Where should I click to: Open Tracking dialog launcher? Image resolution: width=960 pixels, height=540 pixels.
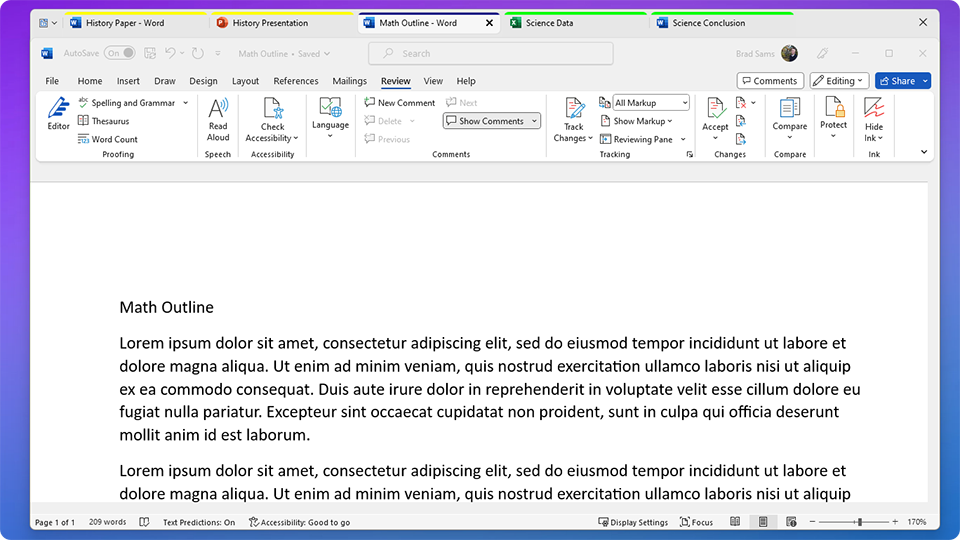[x=690, y=154]
